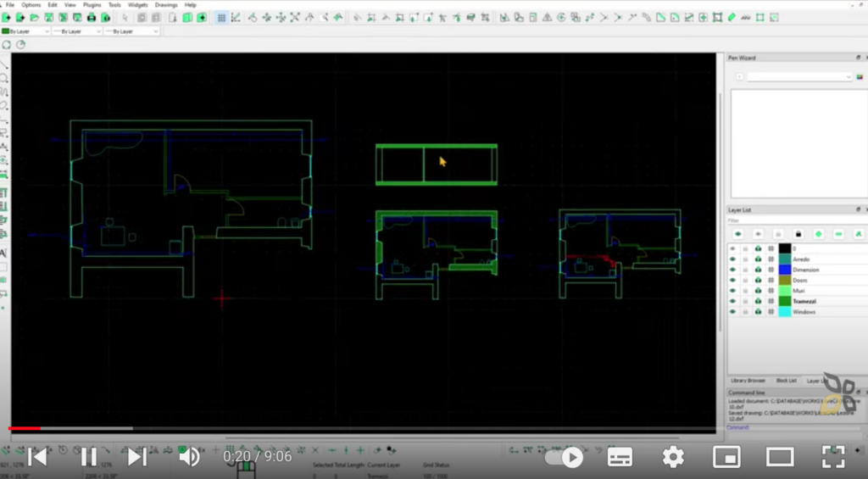Click the Print Preview icon with lock
This screenshot has width=868, height=479.
coord(106,18)
